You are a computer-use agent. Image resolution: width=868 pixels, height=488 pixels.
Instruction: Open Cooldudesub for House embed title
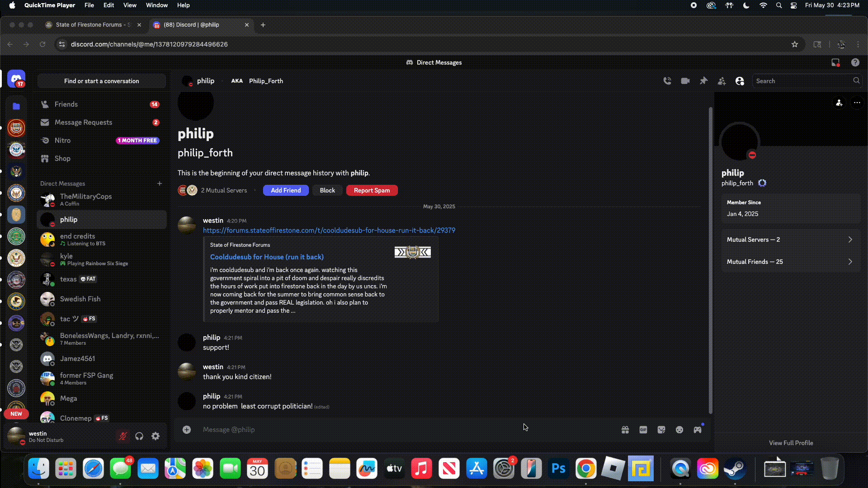[x=267, y=257]
